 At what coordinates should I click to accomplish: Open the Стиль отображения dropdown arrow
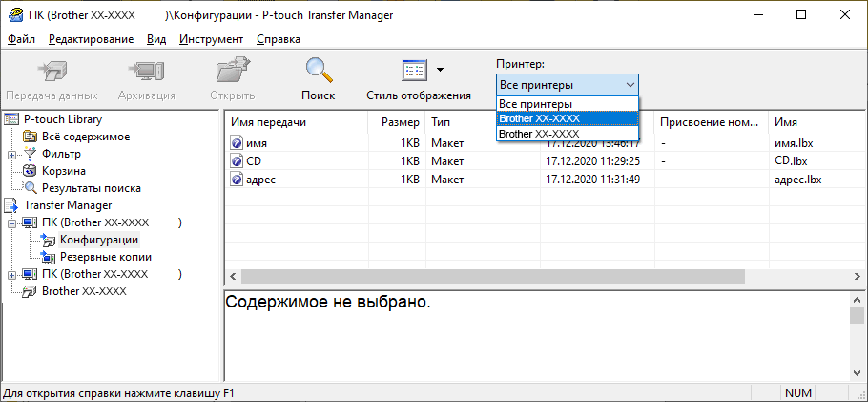coord(440,70)
